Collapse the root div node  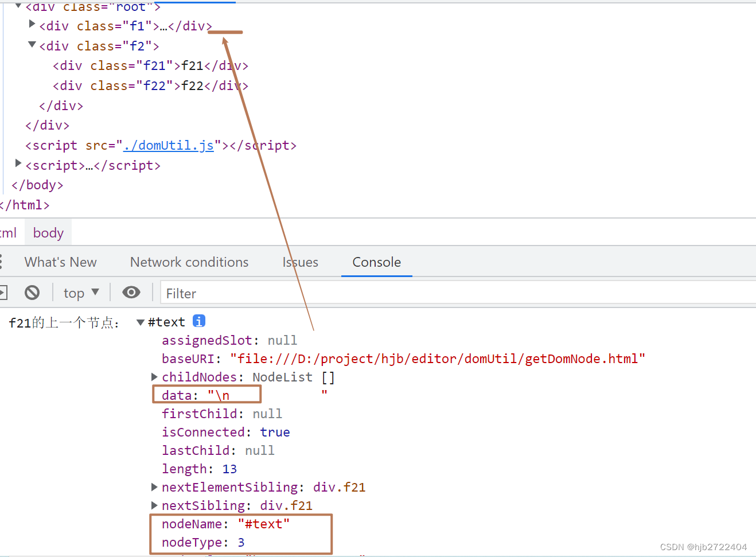(x=18, y=6)
